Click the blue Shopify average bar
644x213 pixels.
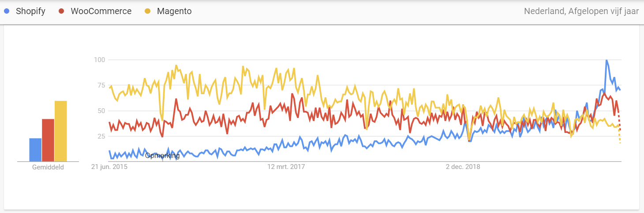(35, 150)
